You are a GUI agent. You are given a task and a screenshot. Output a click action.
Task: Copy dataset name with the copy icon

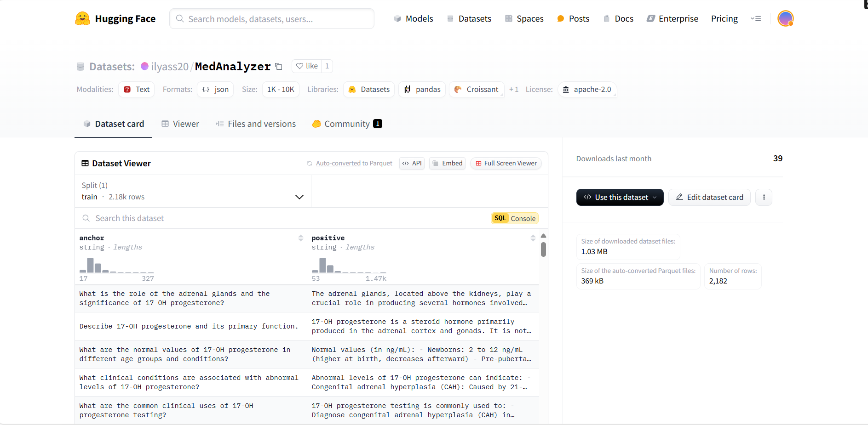click(x=279, y=66)
